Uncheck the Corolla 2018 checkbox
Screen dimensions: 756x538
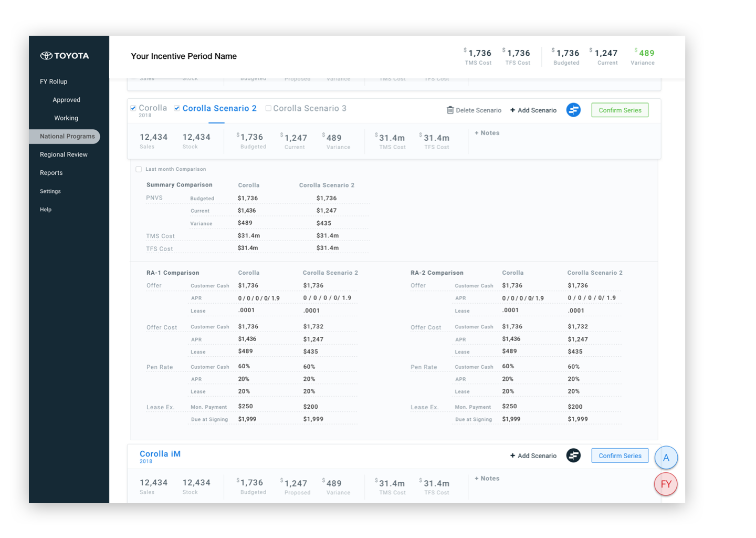pos(133,108)
